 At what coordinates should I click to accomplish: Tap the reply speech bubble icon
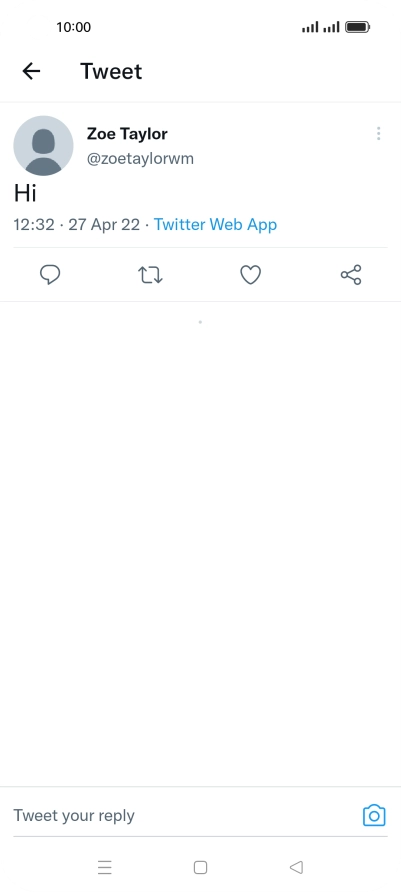[50, 275]
